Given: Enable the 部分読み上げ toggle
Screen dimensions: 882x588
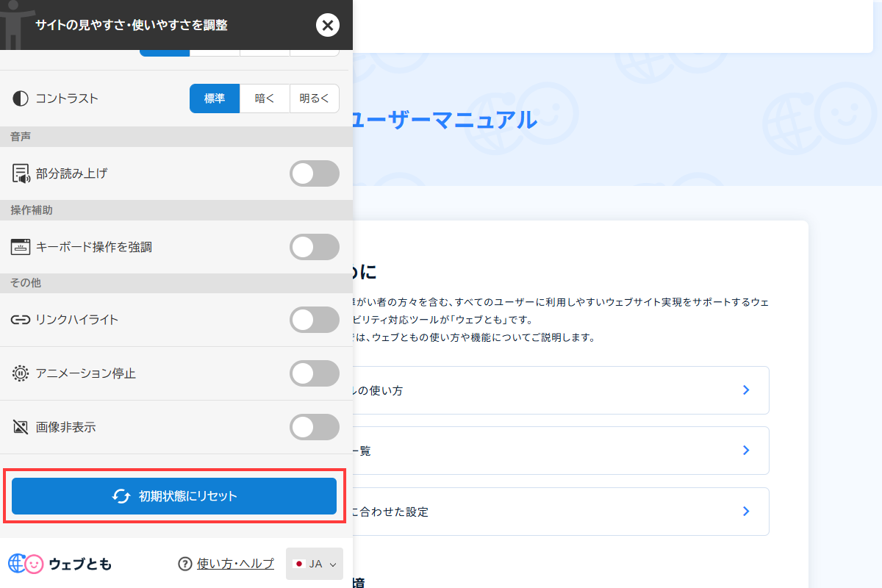Looking at the screenshot, I should pyautogui.click(x=315, y=173).
